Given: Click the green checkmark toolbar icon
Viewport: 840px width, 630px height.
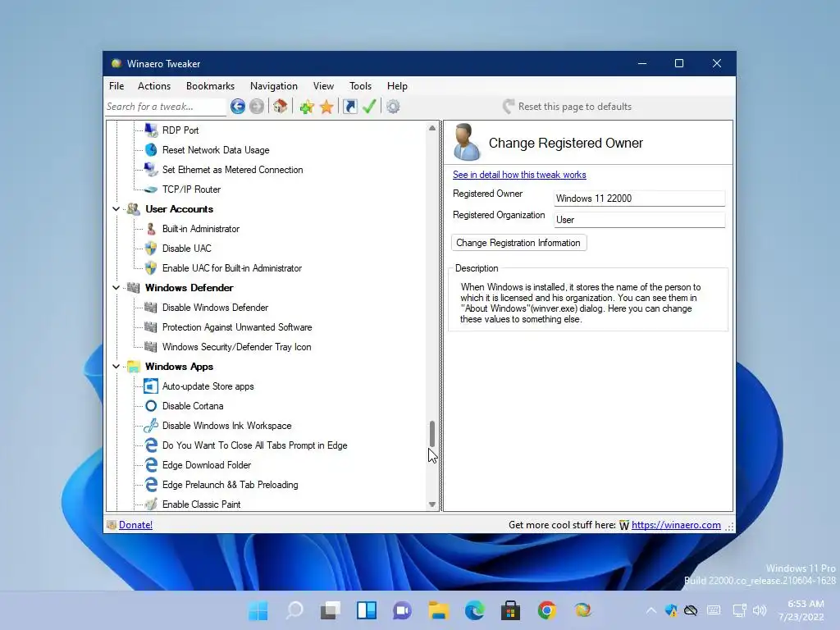Looking at the screenshot, I should click(x=369, y=107).
